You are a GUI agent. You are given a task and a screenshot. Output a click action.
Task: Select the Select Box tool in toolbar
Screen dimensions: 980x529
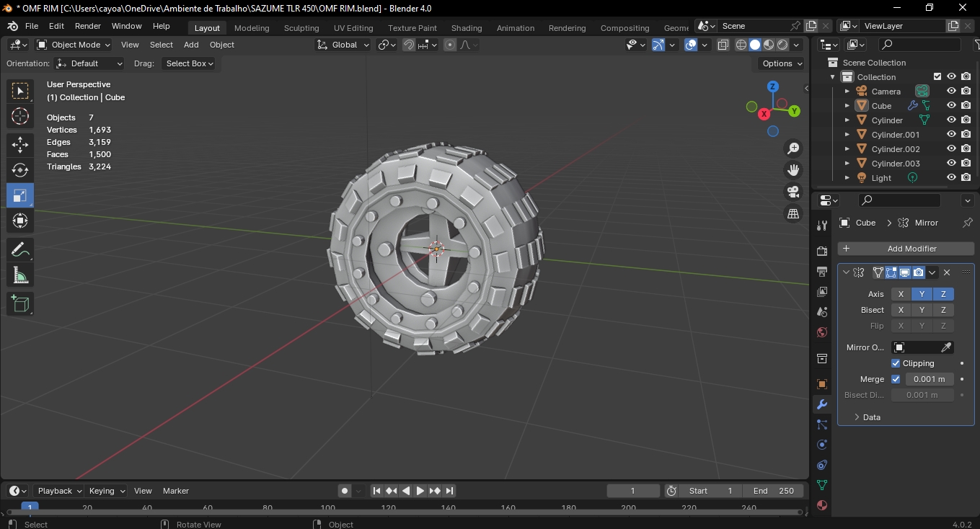pos(20,91)
